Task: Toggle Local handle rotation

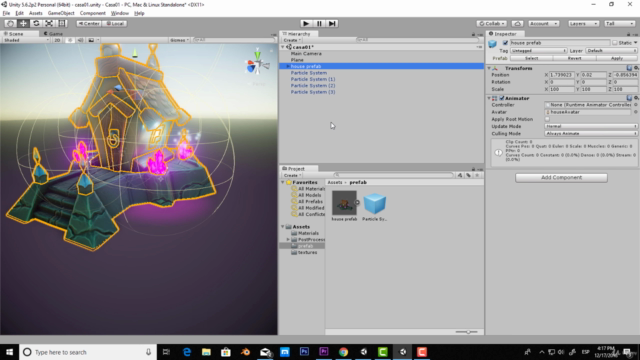Action: (115, 24)
